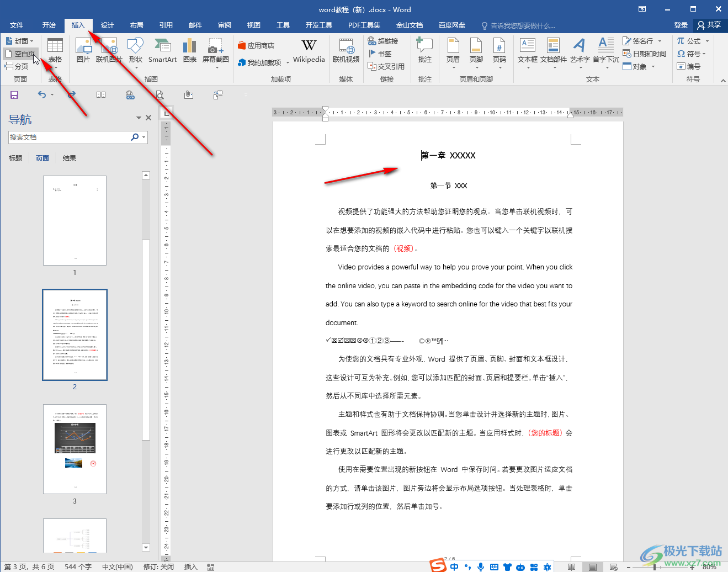The height and width of the screenshot is (572, 728).
Task: Close the navigation pane
Action: 148,118
